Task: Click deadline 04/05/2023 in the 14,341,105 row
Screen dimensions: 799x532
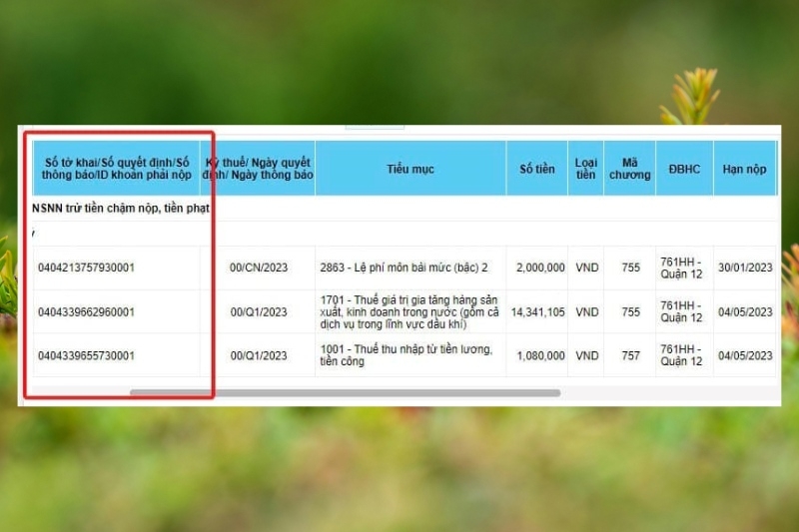Action: pyautogui.click(x=745, y=312)
